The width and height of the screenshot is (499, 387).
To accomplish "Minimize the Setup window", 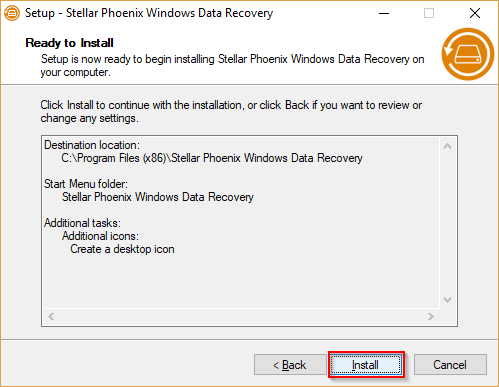I will click(x=384, y=13).
